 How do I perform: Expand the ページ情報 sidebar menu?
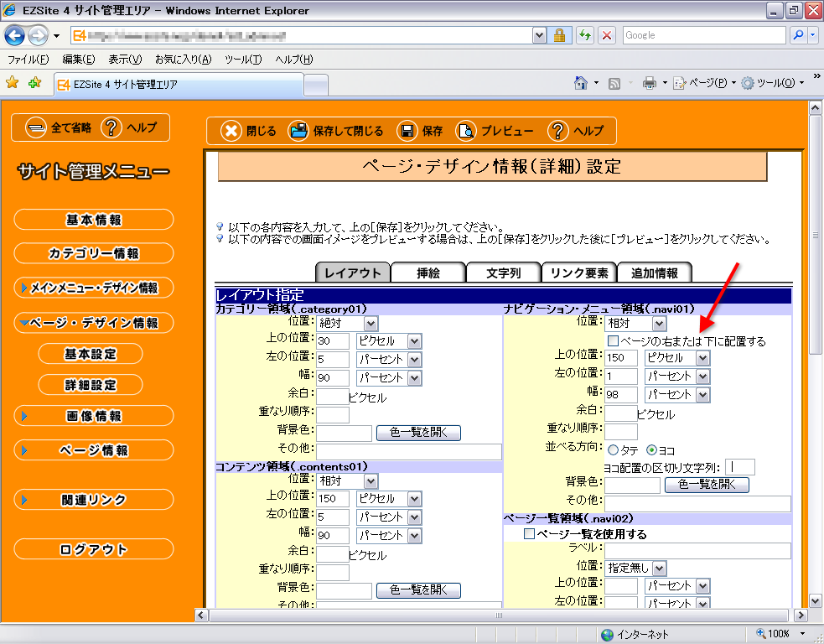coord(94,450)
